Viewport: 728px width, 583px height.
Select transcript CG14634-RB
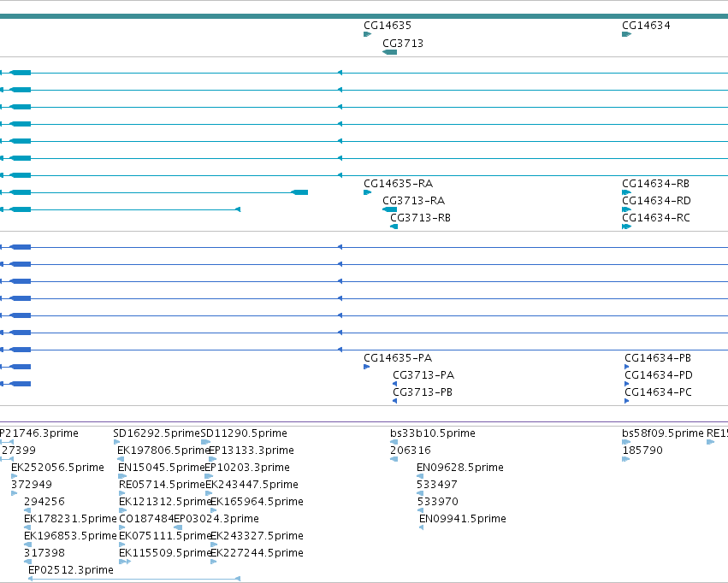pos(655,184)
